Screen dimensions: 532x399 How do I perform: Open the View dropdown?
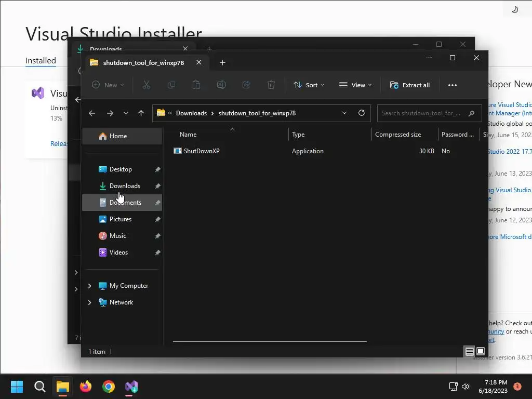[x=355, y=85]
